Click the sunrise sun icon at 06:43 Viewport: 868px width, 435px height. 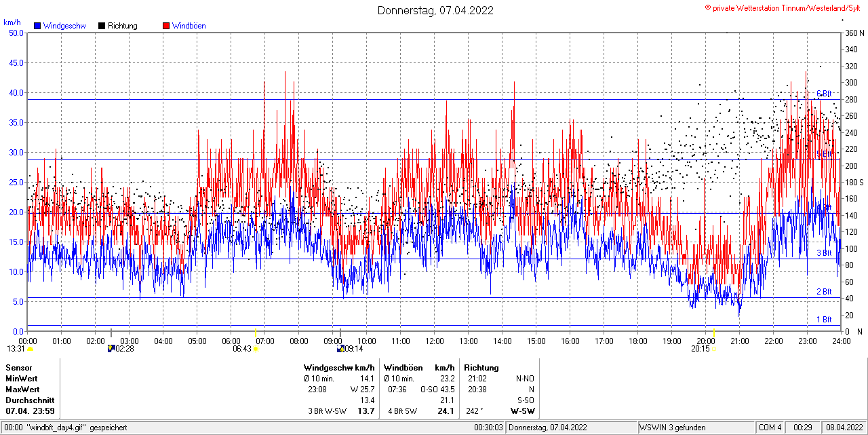click(x=256, y=349)
